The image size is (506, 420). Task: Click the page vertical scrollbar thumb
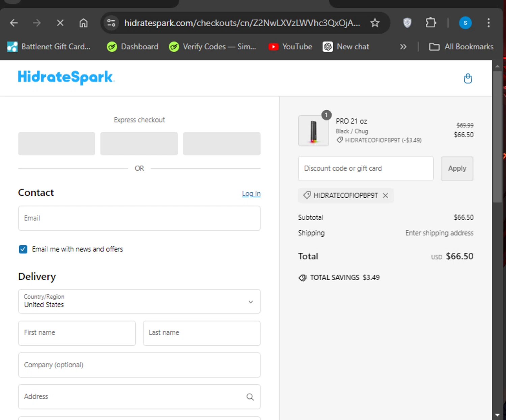coord(497,137)
